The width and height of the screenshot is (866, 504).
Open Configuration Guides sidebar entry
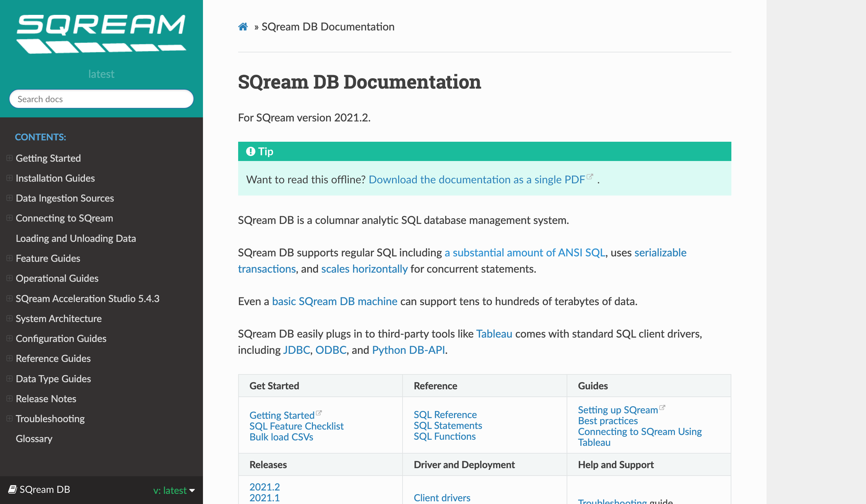[x=61, y=338]
